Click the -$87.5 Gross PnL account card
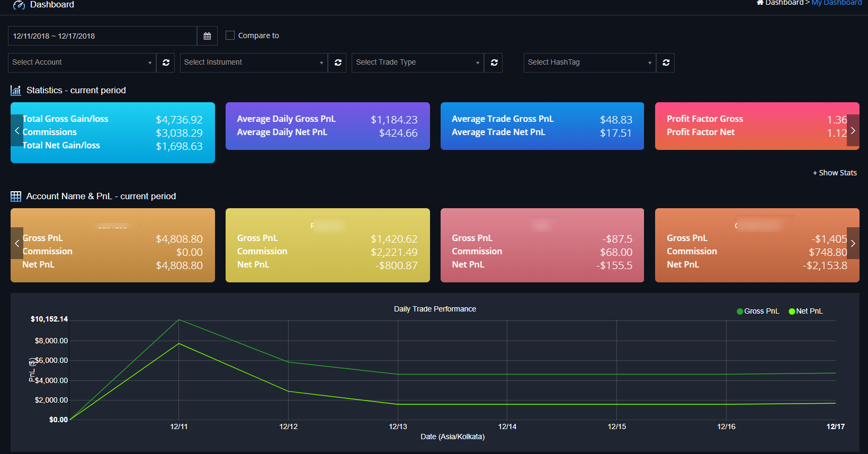This screenshot has width=868, height=454. pos(542,245)
